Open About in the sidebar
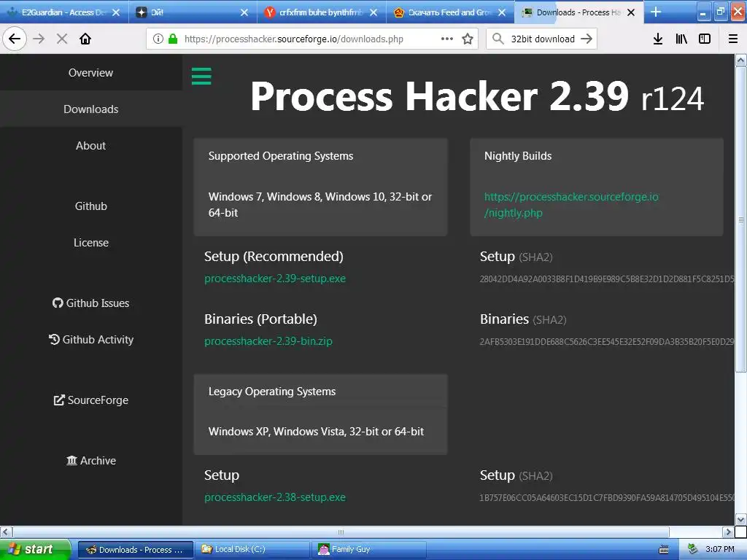Image resolution: width=747 pixels, height=560 pixels. (x=90, y=145)
